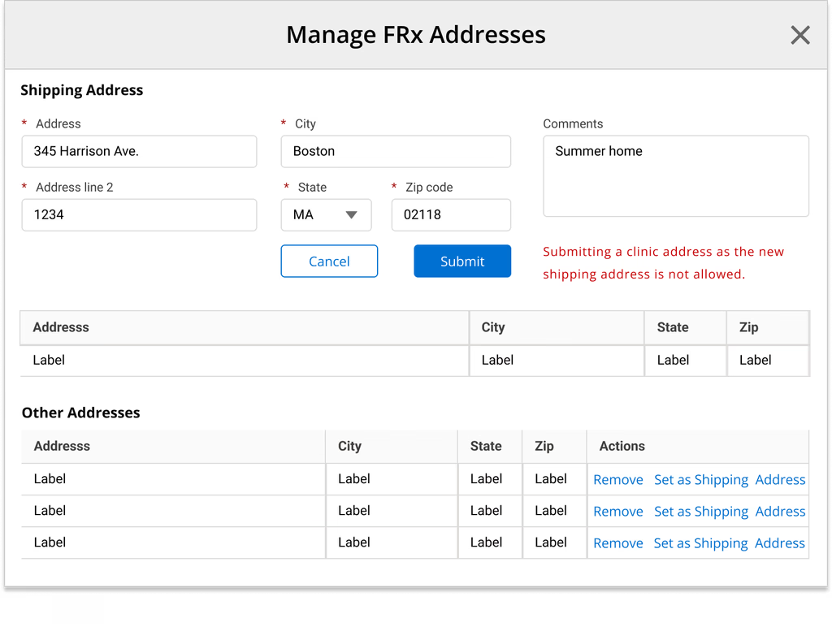Click the Label cell under Zip column

[x=755, y=360]
